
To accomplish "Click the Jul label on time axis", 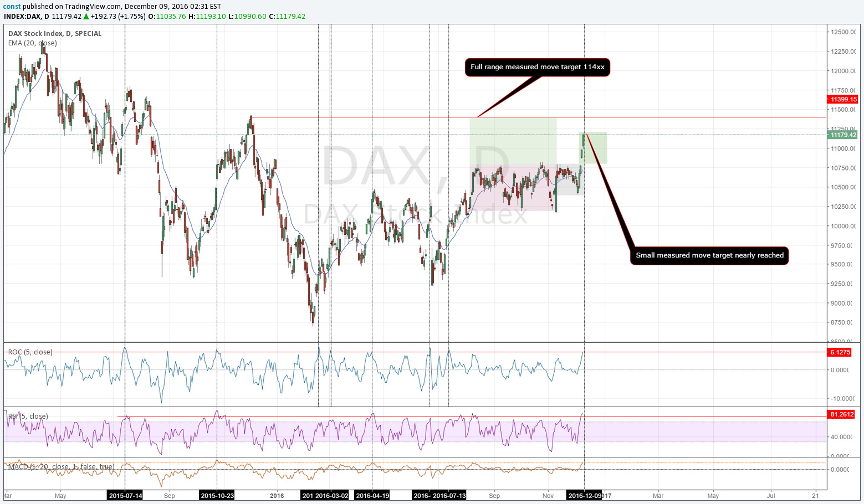I will 771,496.
